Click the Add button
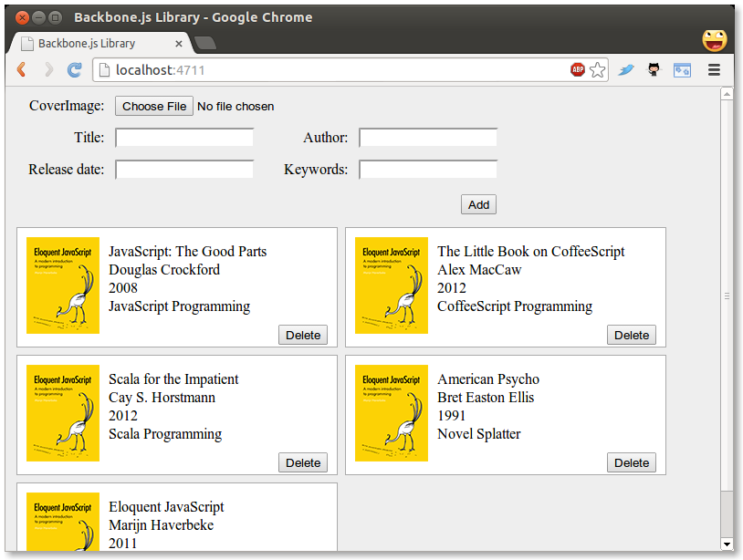 tap(478, 204)
